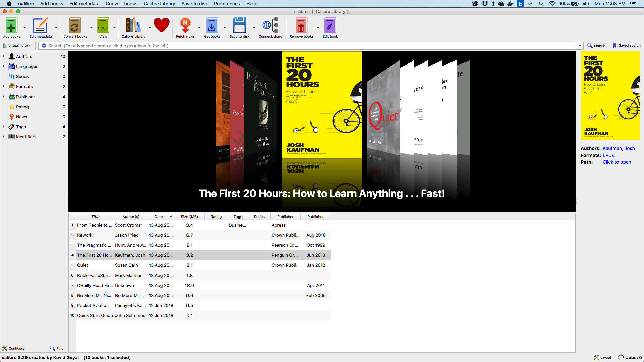Viewport: 644px width, 362px height.
Task: Expand the Tags tree category
Action: tap(4, 127)
